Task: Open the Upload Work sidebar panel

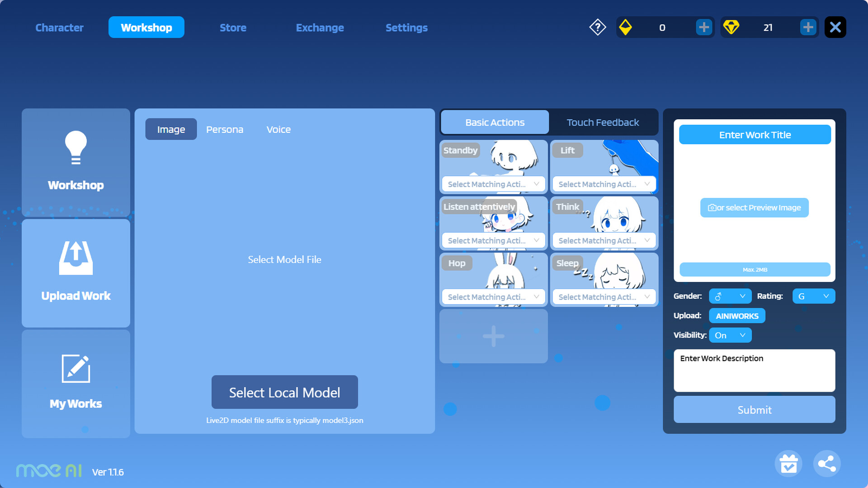Action: coord(76,273)
